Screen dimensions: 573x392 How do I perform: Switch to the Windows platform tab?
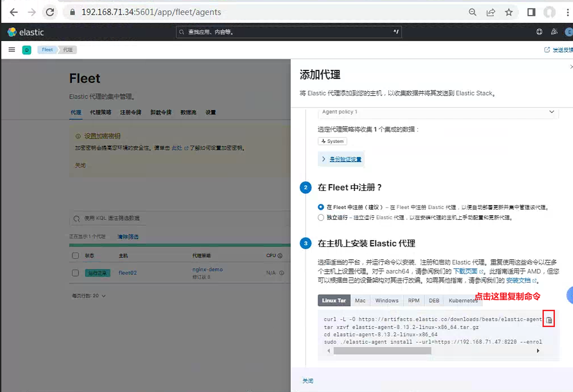pos(387,301)
